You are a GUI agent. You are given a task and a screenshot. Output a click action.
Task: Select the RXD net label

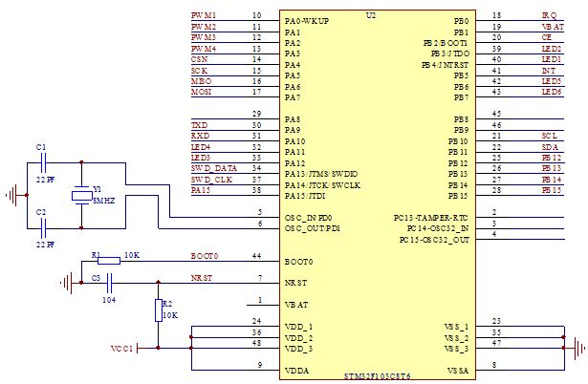coord(200,136)
